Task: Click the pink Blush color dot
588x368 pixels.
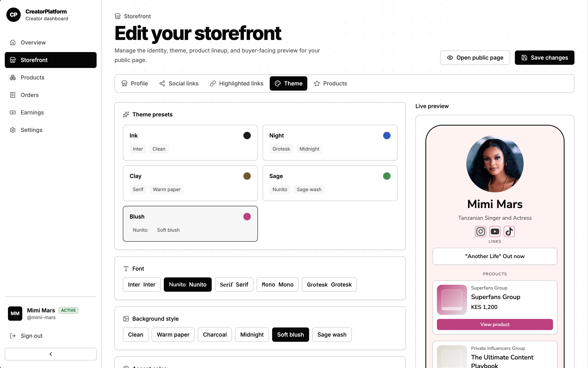Action: click(247, 217)
